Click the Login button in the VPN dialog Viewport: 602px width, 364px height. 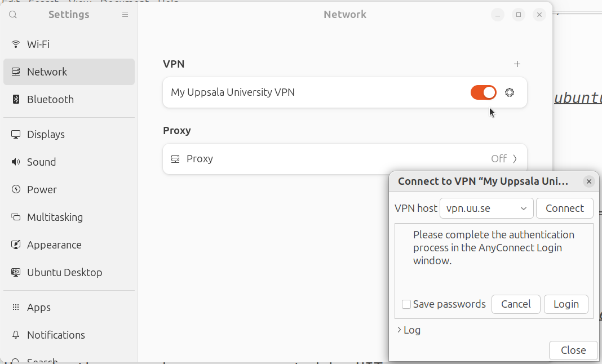(x=566, y=304)
